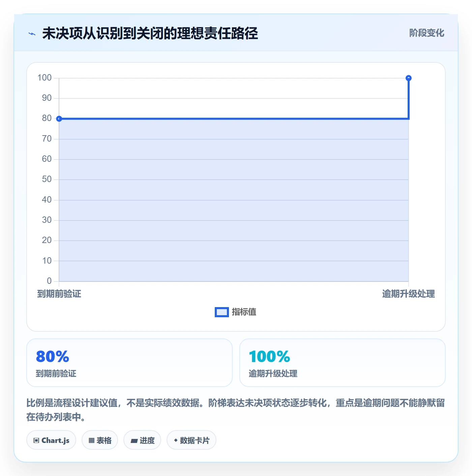Click the y-axis label 0
The height and width of the screenshot is (476, 472).
(x=49, y=281)
